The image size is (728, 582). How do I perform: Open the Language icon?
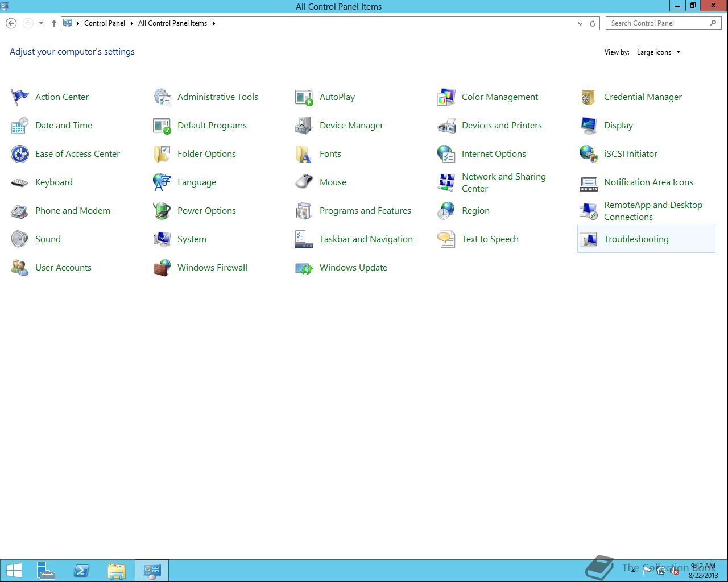coord(162,182)
